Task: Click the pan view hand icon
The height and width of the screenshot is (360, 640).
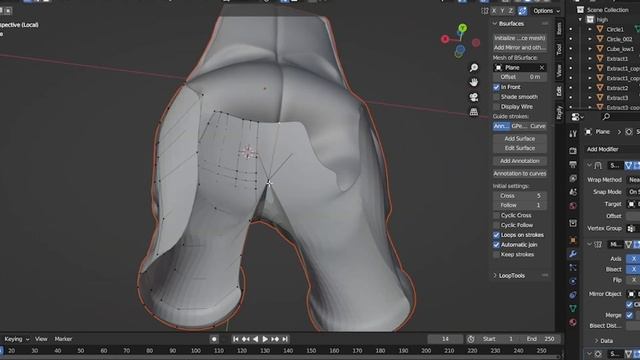Action: [x=473, y=82]
